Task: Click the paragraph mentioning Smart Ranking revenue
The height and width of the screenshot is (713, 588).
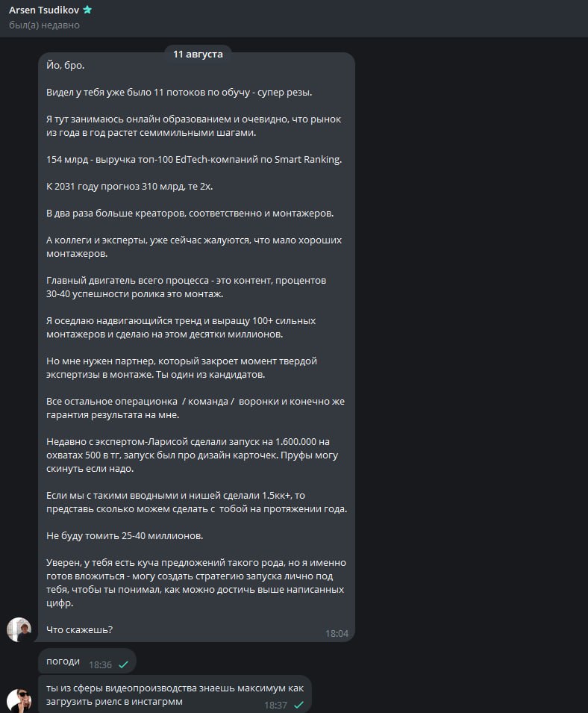Action: 194,160
